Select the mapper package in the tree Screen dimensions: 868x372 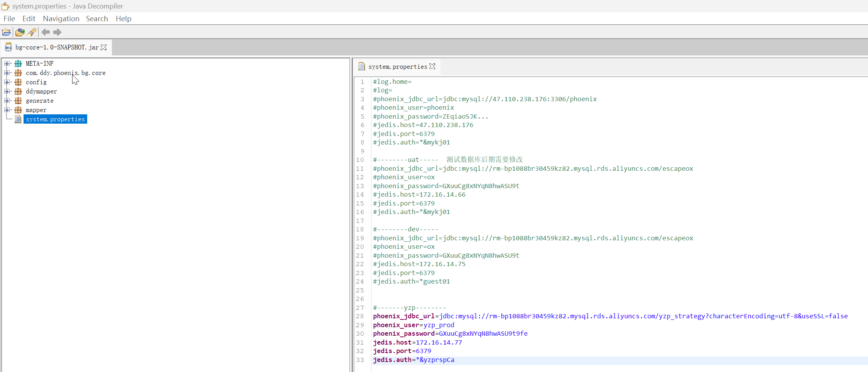point(36,110)
